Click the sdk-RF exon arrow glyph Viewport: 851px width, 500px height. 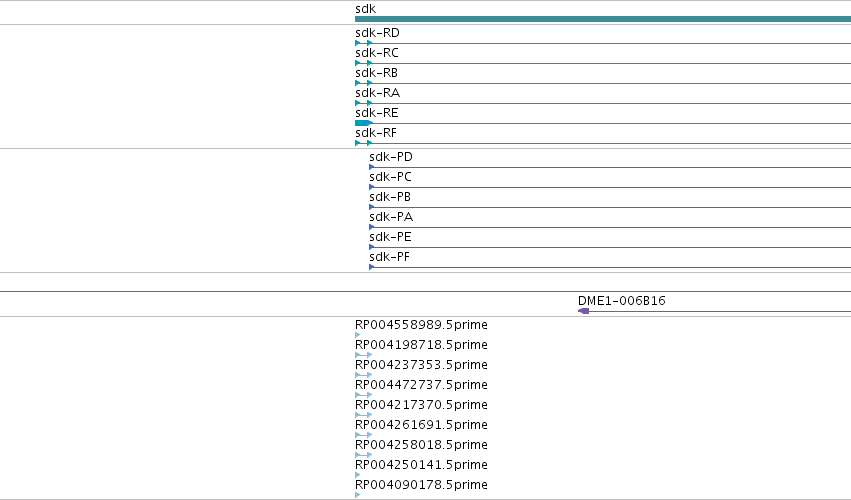click(x=364, y=143)
